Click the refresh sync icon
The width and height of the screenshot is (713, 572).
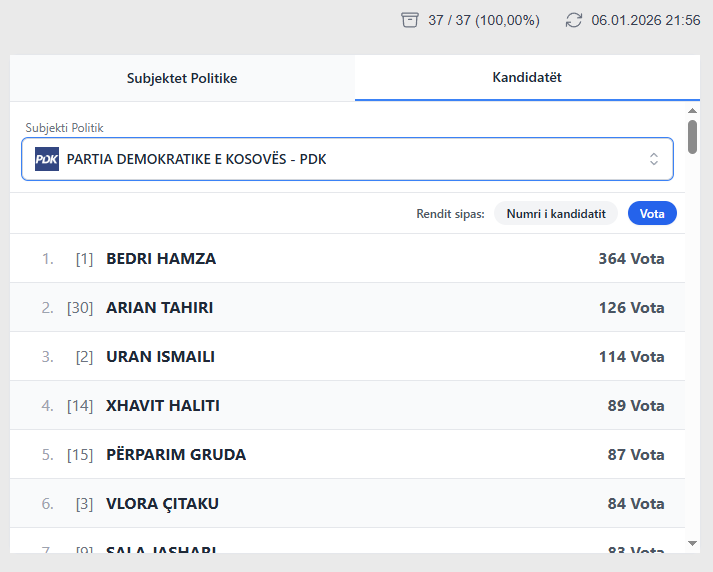(573, 20)
